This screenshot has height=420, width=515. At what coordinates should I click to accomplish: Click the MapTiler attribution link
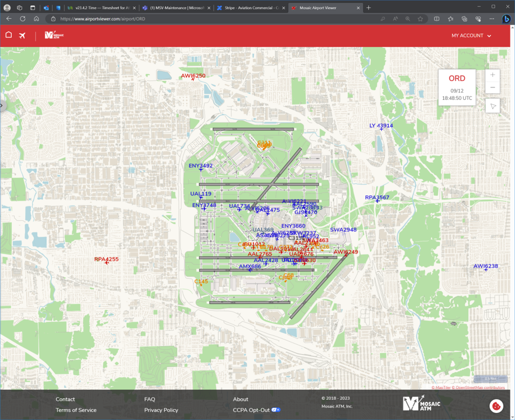(441, 387)
